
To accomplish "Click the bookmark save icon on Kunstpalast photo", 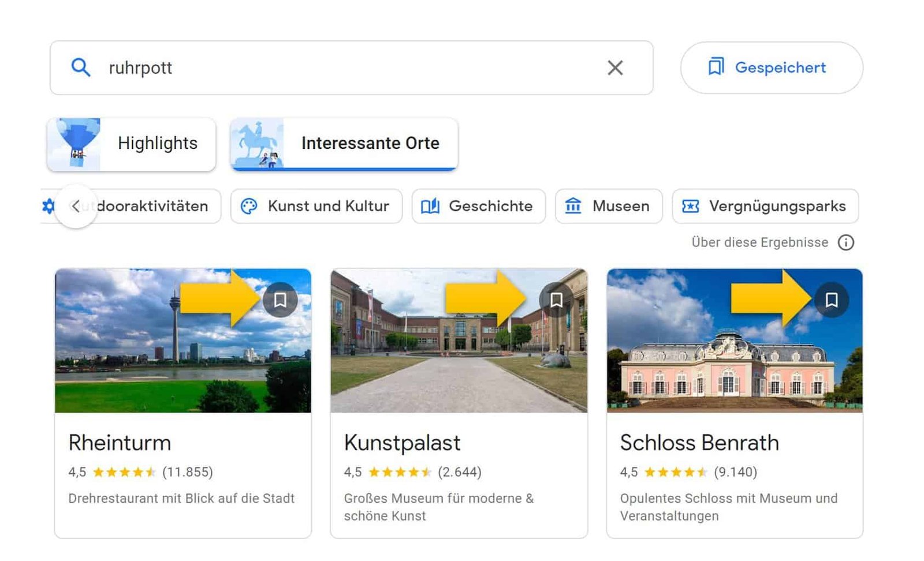I will tap(556, 298).
